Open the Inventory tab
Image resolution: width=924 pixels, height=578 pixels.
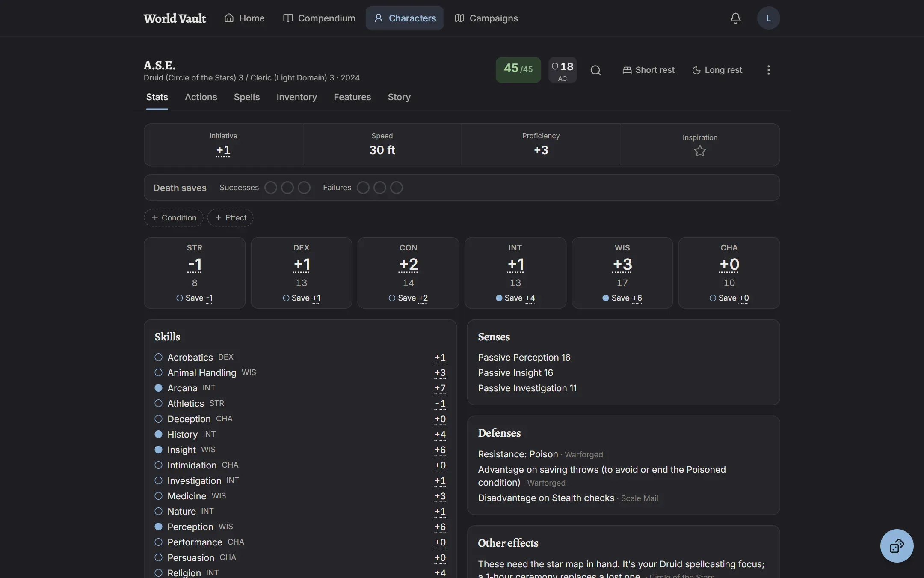[x=296, y=97]
